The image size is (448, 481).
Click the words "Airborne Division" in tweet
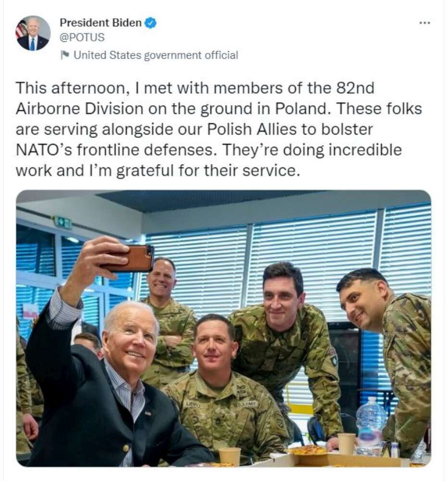[x=79, y=109]
